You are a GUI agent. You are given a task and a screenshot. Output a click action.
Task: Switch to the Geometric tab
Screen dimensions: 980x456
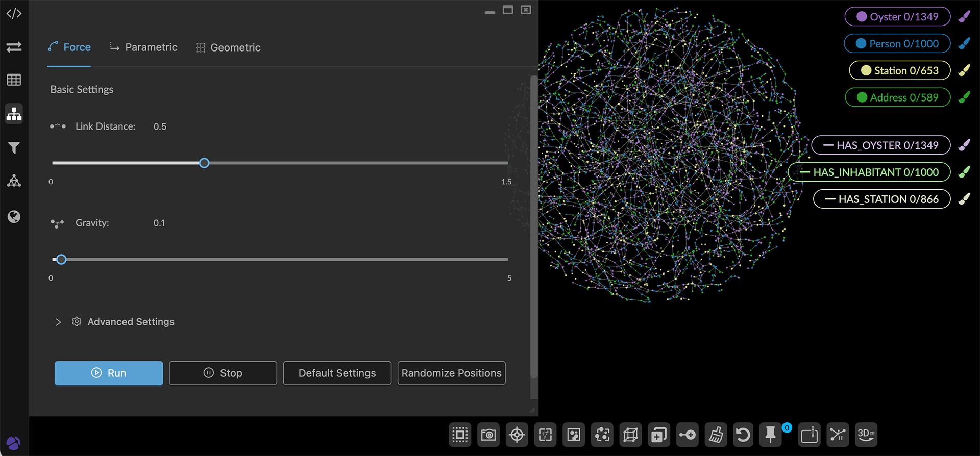coord(228,47)
